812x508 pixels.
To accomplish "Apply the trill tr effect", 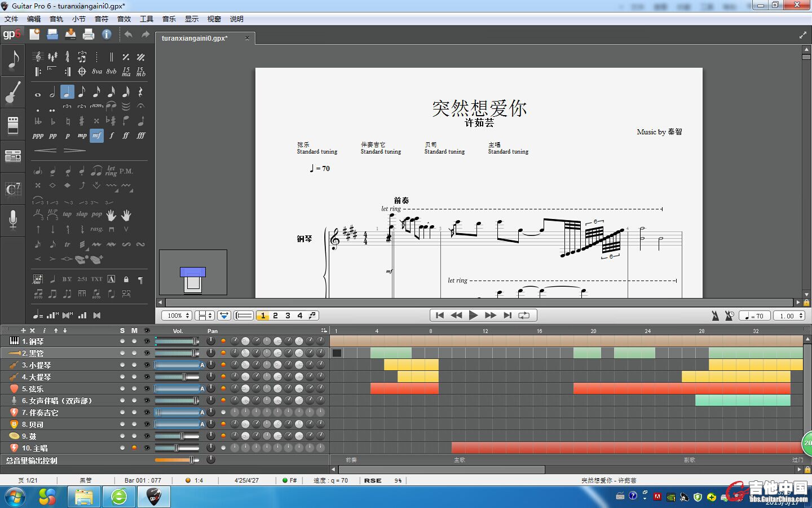I will pos(67,244).
